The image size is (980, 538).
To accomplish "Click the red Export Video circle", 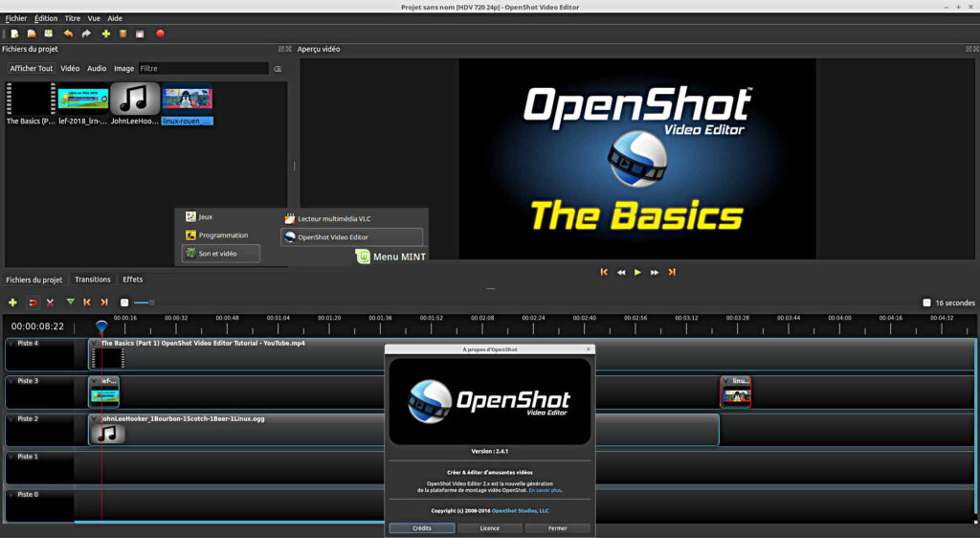I will pyautogui.click(x=160, y=34).
